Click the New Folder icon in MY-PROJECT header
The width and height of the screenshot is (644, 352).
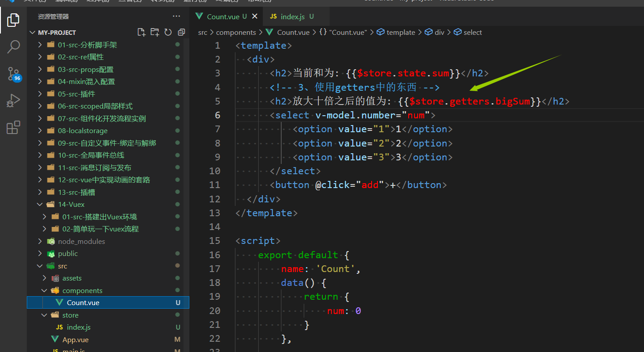pyautogui.click(x=155, y=32)
